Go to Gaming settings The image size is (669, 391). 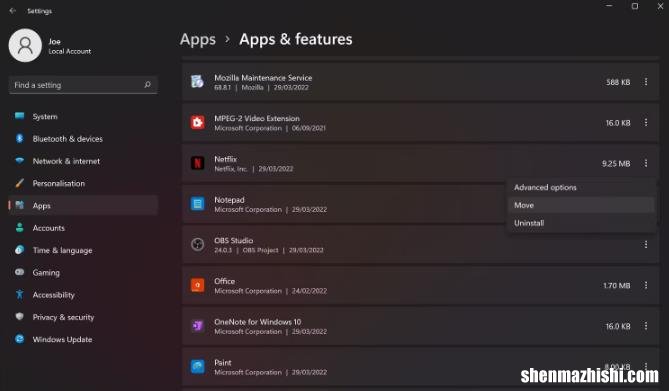[83, 272]
